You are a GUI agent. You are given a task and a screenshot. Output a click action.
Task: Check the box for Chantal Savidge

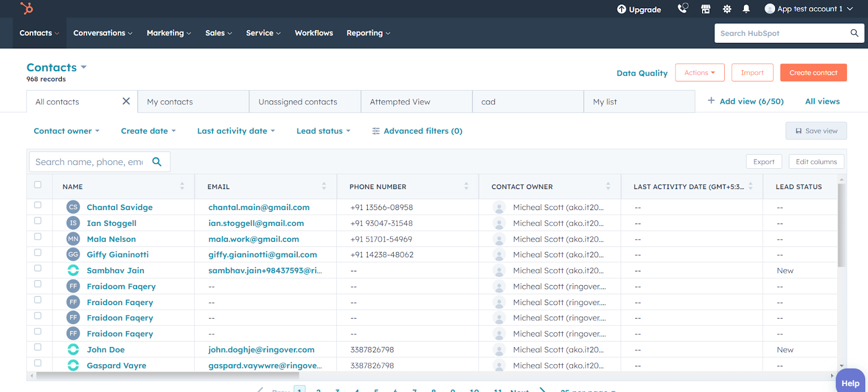(x=38, y=205)
